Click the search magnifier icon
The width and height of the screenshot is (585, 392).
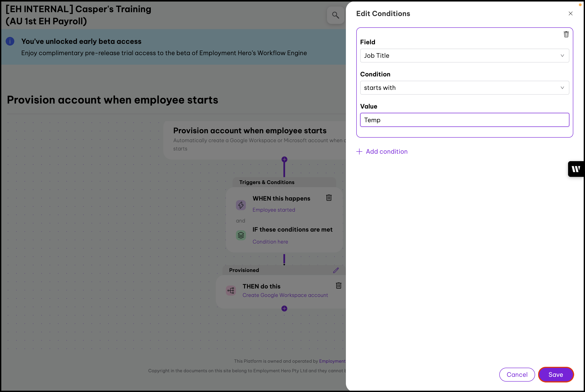[x=335, y=15]
